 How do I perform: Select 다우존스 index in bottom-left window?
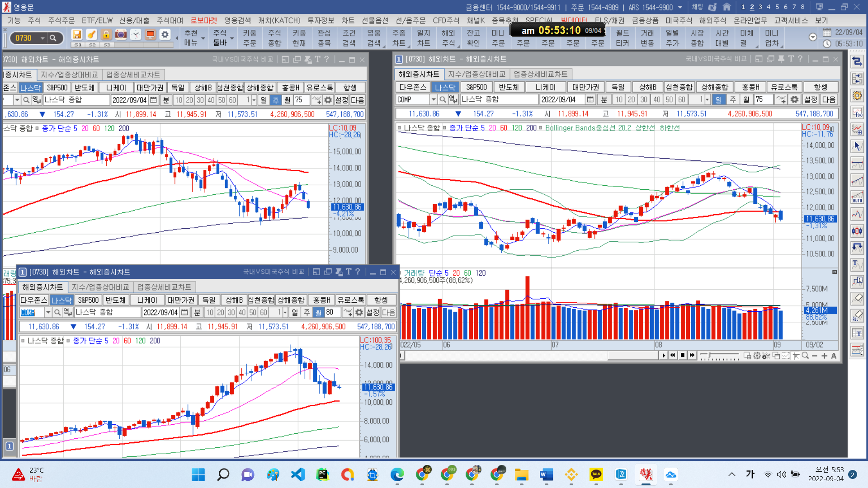click(x=33, y=300)
